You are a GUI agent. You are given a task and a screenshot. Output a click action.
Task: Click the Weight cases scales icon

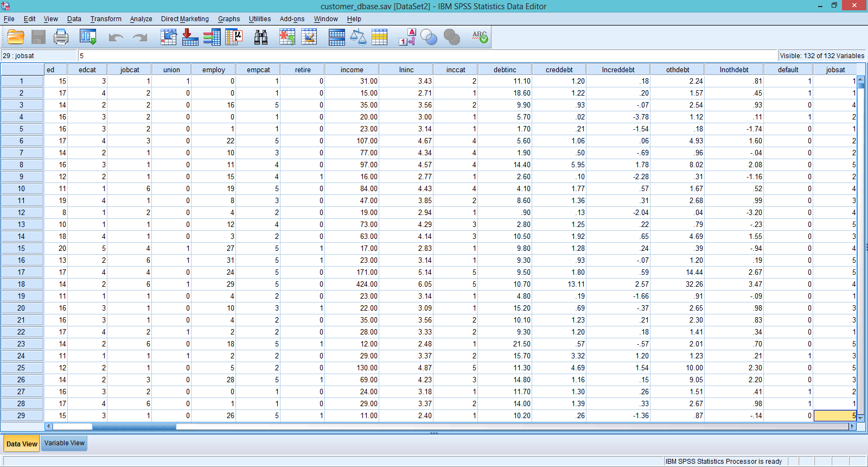[x=358, y=37]
